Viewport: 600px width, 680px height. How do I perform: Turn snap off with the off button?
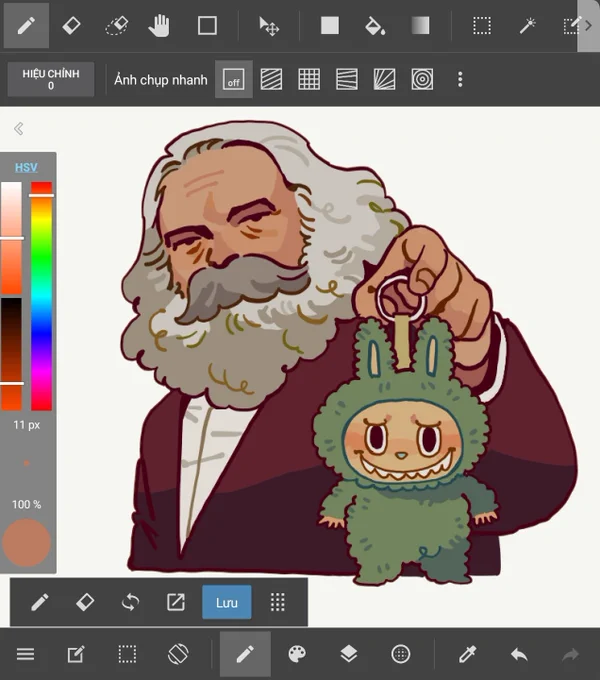coord(234,79)
